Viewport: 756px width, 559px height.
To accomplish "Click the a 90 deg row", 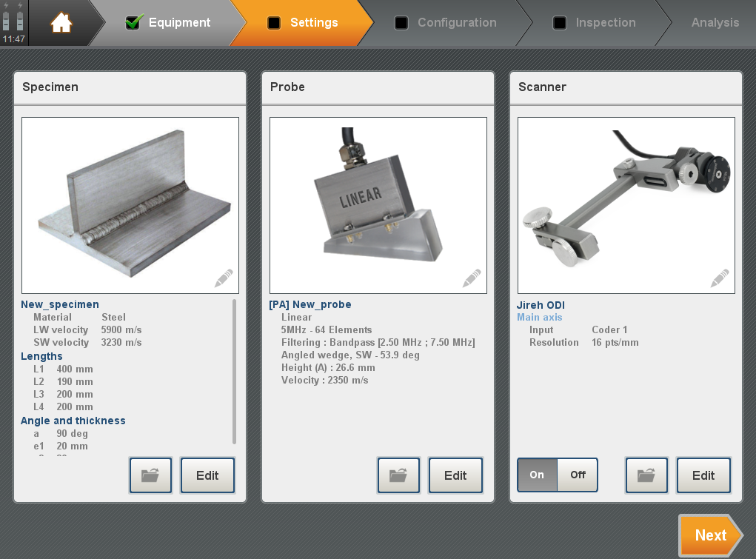I will pyautogui.click(x=61, y=434).
